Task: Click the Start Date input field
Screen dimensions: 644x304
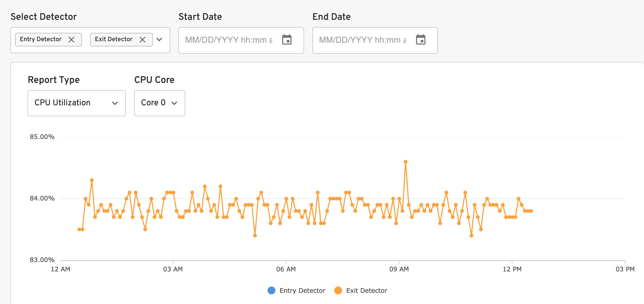Action: 229,40
